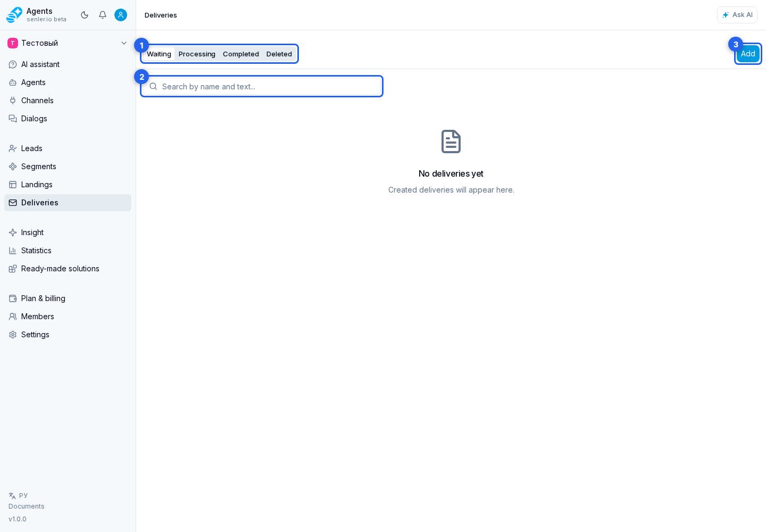Switch to the Completed tab

tap(241, 54)
